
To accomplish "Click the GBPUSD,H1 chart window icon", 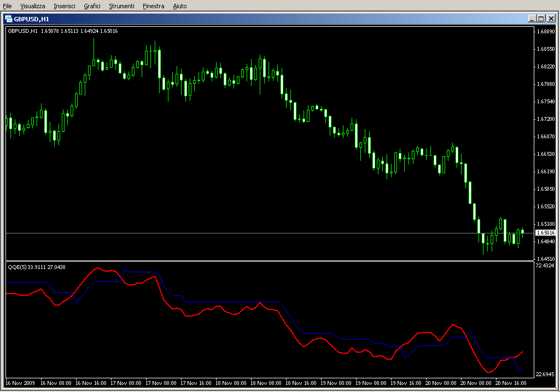I will 9,19.
